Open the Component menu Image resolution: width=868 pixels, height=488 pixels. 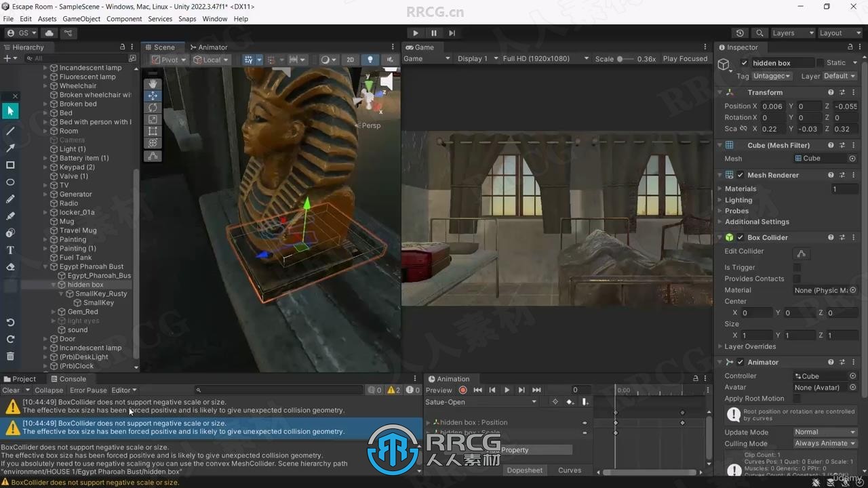click(124, 19)
